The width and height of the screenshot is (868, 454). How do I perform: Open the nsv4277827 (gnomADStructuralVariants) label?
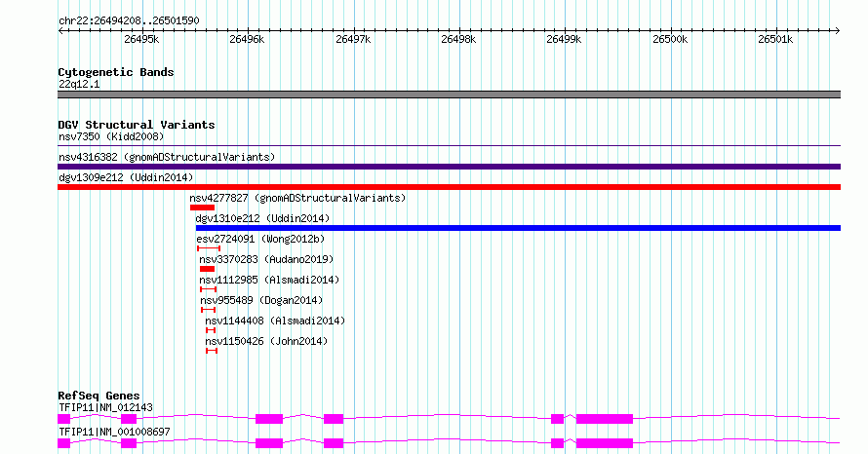[297, 198]
